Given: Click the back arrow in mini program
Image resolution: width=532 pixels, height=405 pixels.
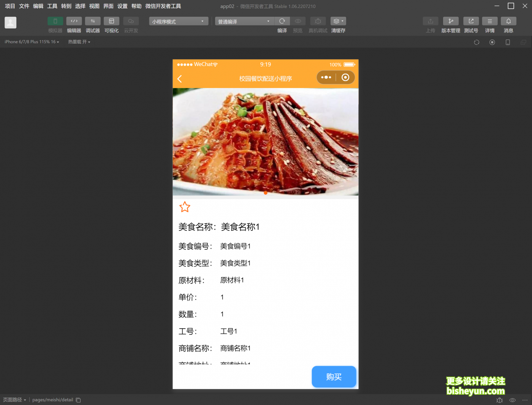Looking at the screenshot, I should (180, 79).
